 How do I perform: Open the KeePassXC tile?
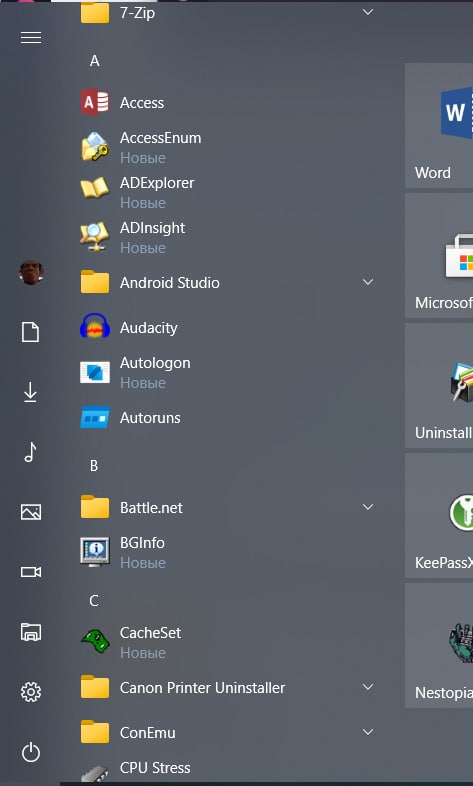pyautogui.click(x=439, y=515)
